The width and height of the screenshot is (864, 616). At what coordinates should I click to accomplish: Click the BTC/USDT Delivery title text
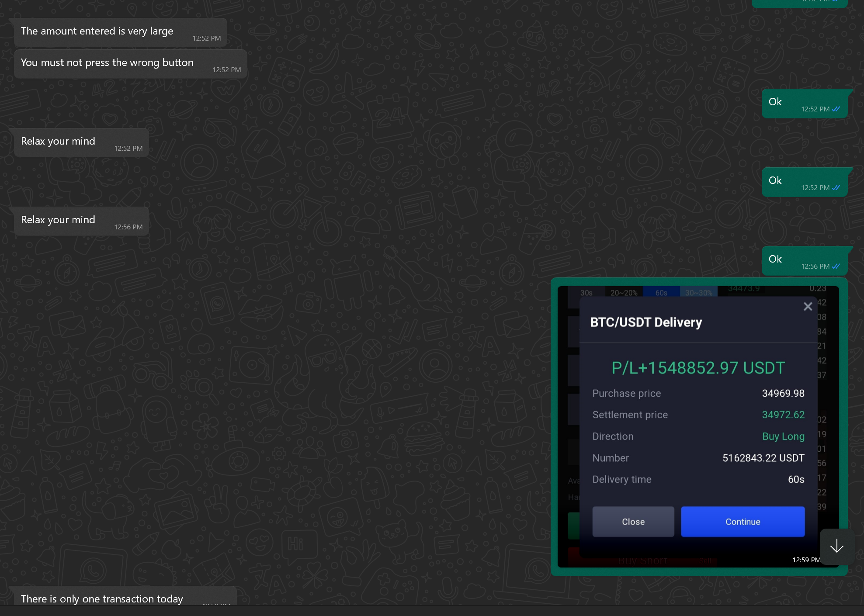click(x=646, y=322)
